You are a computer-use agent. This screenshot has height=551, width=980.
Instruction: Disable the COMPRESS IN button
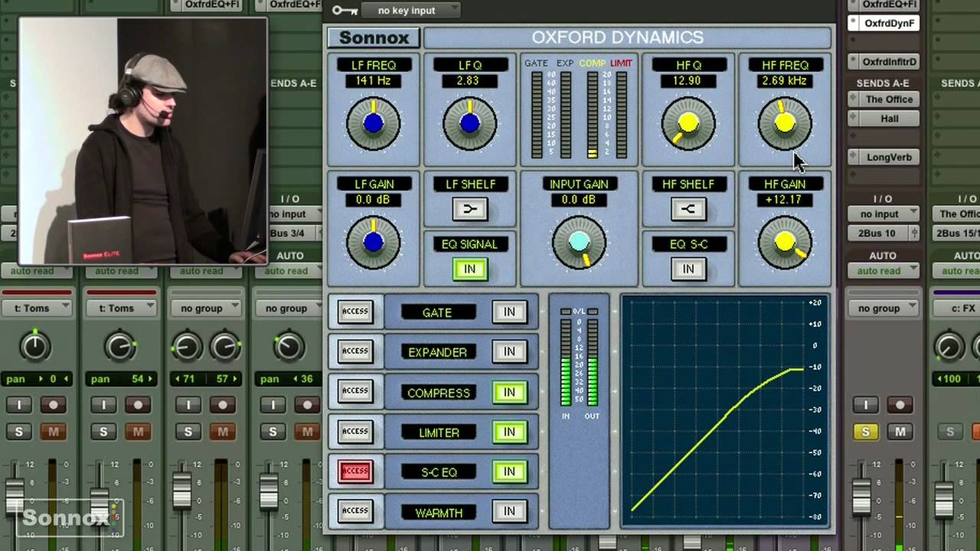point(509,393)
